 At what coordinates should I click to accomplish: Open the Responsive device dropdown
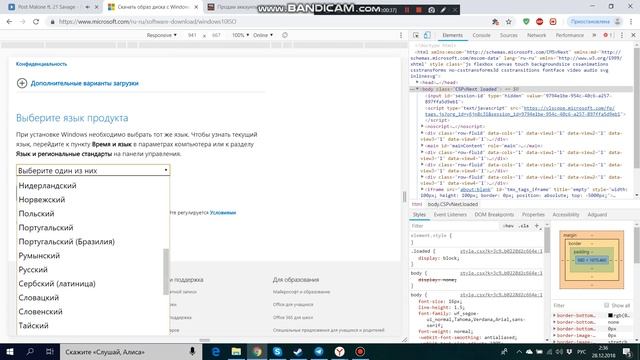pos(162,36)
